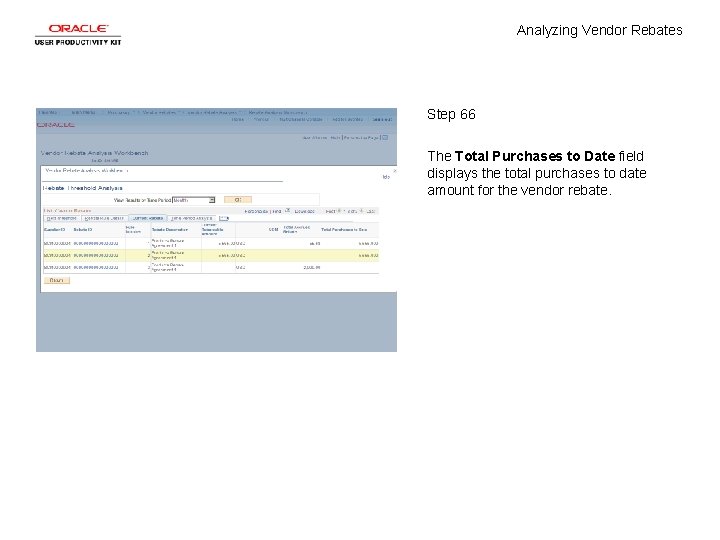Open the Main Menu in navigation bar
720x540 pixels.
(83, 112)
